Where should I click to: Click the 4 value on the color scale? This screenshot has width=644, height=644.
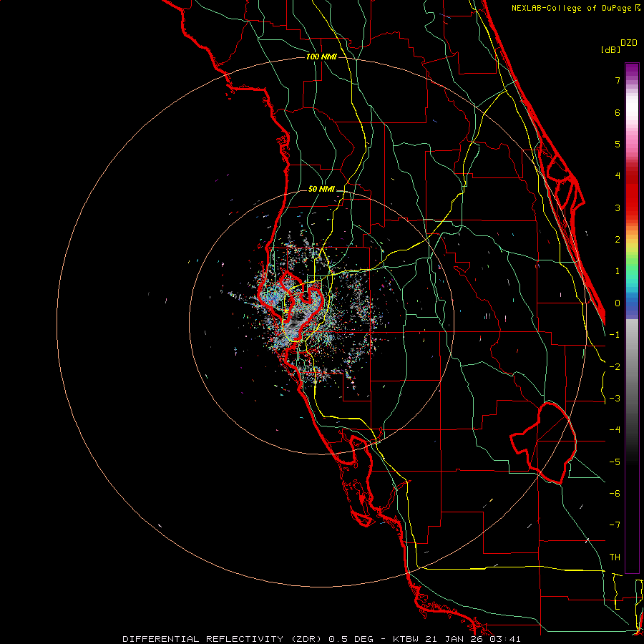[618, 176]
